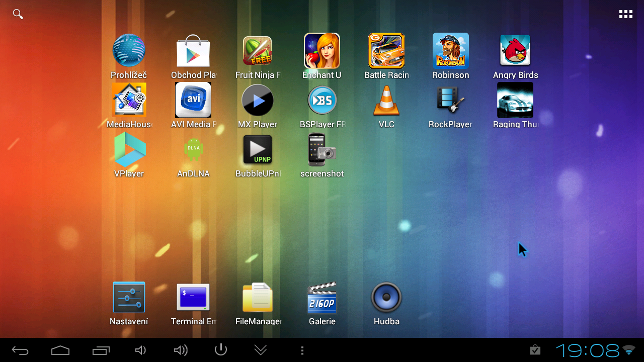Hide the navigation bar with down chevron
Image resolution: width=644 pixels, height=362 pixels.
click(261, 350)
